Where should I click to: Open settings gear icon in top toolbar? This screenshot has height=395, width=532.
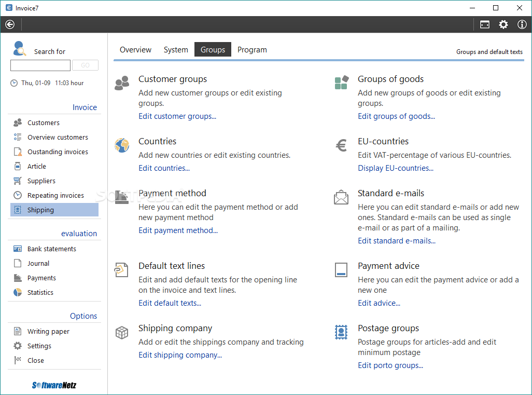click(x=503, y=24)
